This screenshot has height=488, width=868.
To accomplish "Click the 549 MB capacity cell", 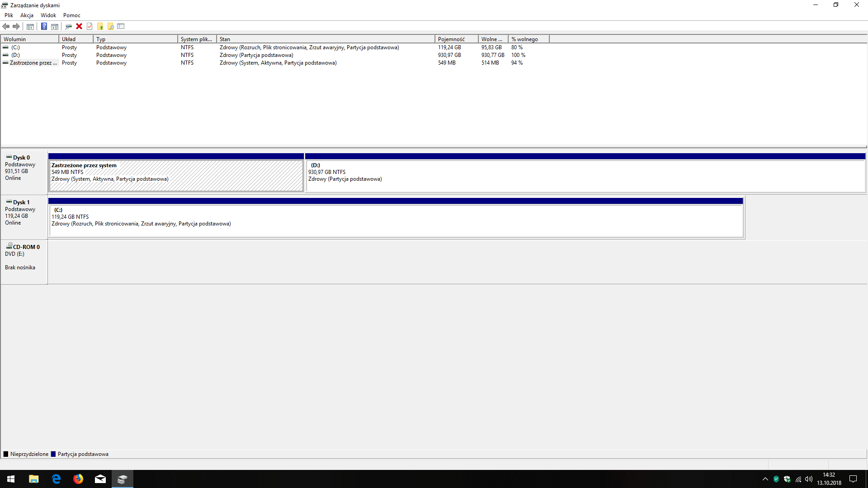I will (447, 63).
